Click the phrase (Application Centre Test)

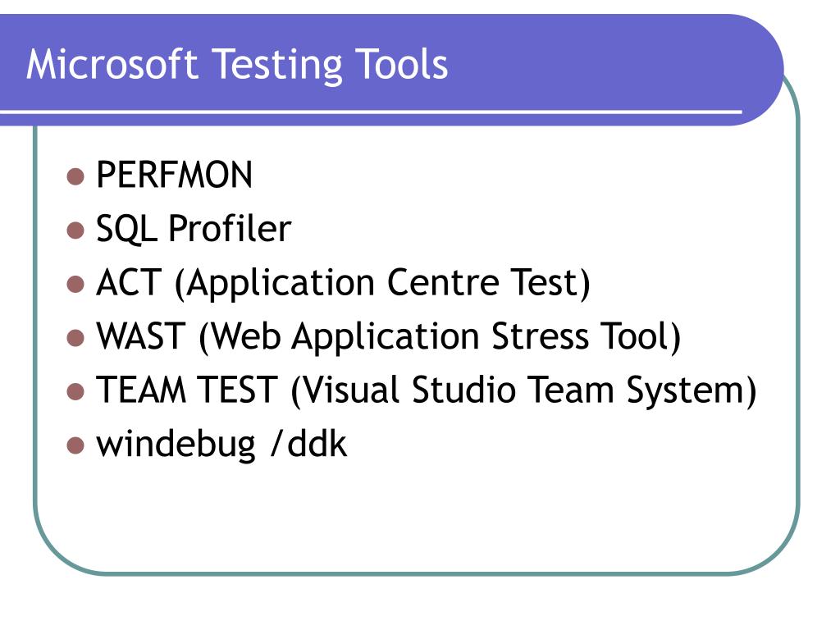pos(382,283)
